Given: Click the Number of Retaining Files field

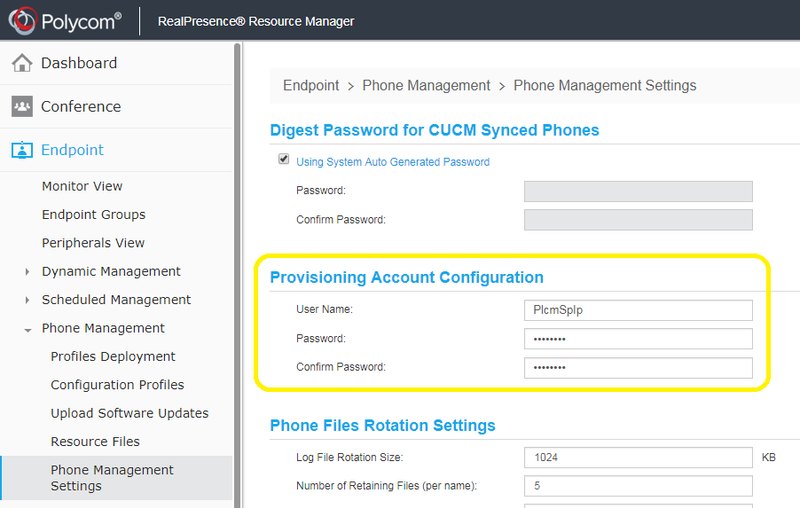Looking at the screenshot, I should 638,486.
